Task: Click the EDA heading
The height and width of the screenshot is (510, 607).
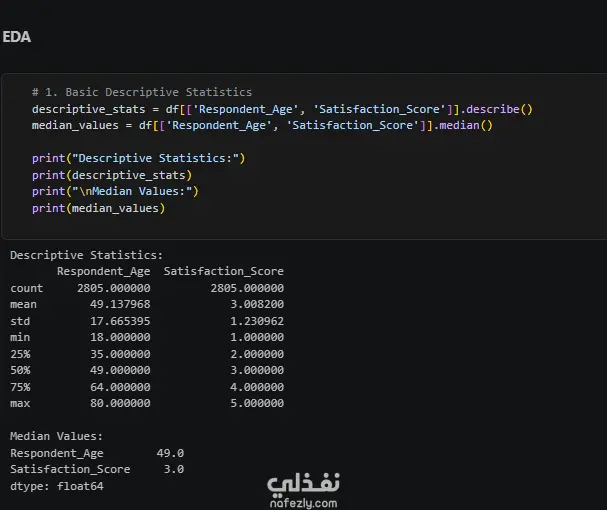Action: 17,37
